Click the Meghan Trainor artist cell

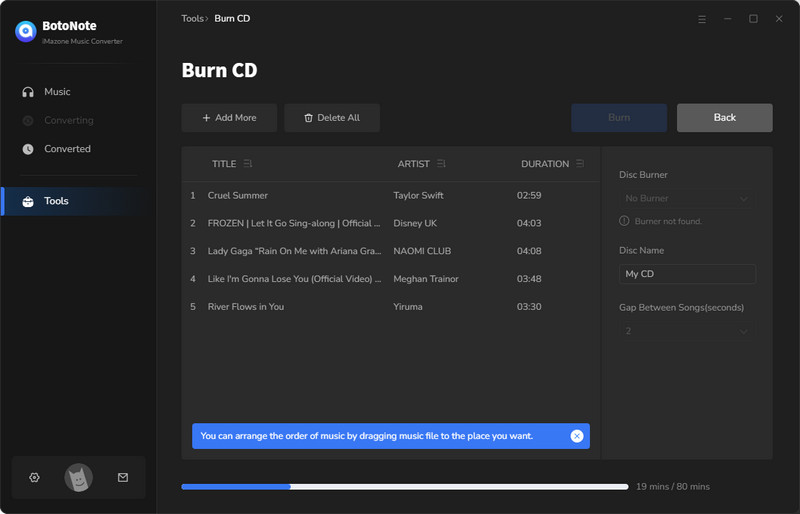[426, 279]
